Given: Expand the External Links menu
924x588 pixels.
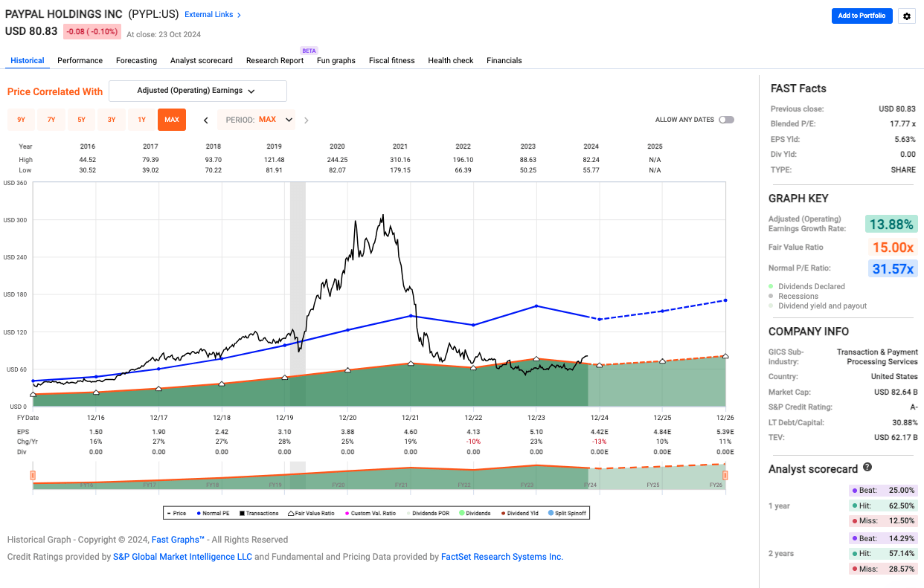Looking at the screenshot, I should pyautogui.click(x=213, y=15).
